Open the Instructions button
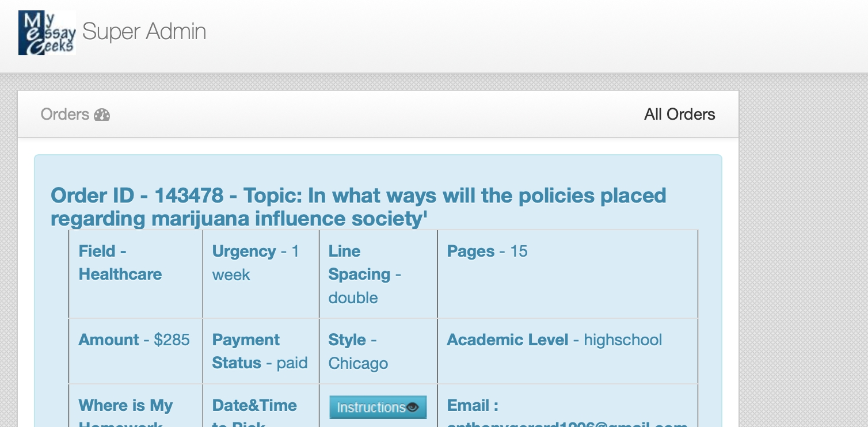 (x=372, y=407)
